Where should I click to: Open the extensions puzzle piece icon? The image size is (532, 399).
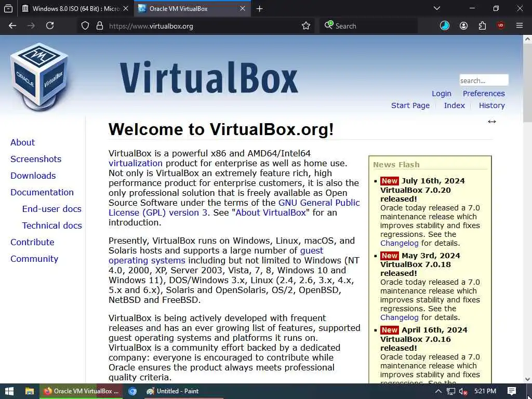coord(482,26)
